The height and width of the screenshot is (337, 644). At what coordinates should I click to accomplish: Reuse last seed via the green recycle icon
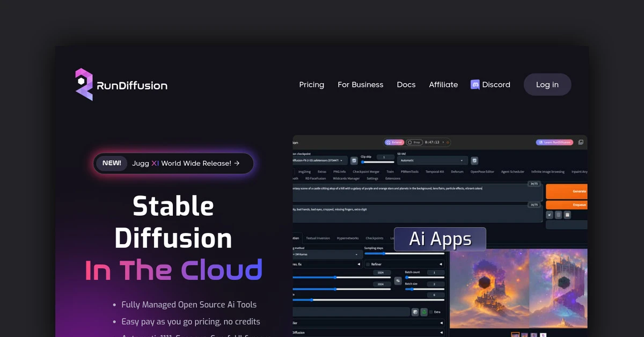coord(424,311)
